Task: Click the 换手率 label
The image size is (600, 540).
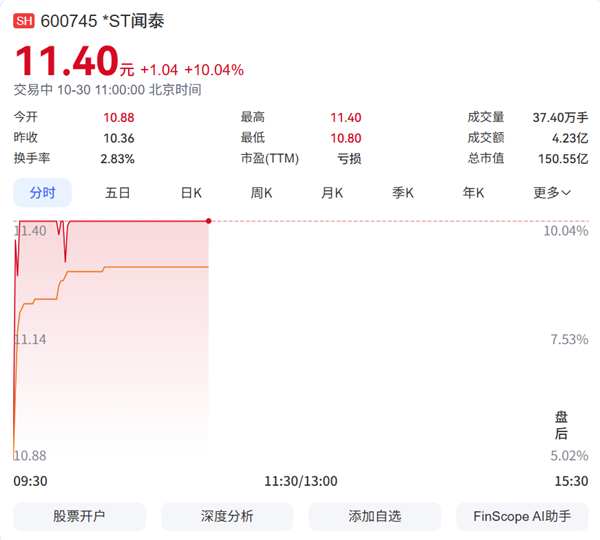Action: click(32, 158)
